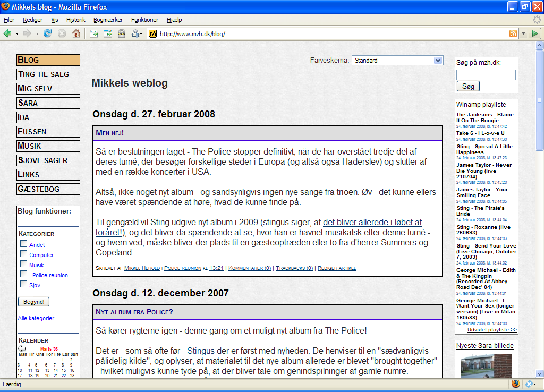Go to the Home page
Screen dimensions: 544x392
click(x=76, y=33)
